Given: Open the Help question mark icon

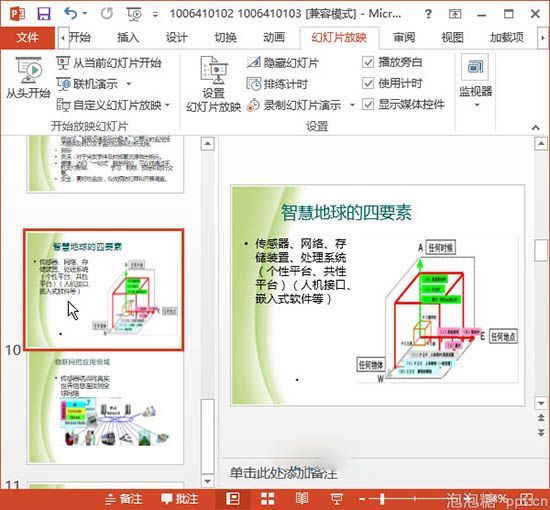Looking at the screenshot, I should coord(428,14).
